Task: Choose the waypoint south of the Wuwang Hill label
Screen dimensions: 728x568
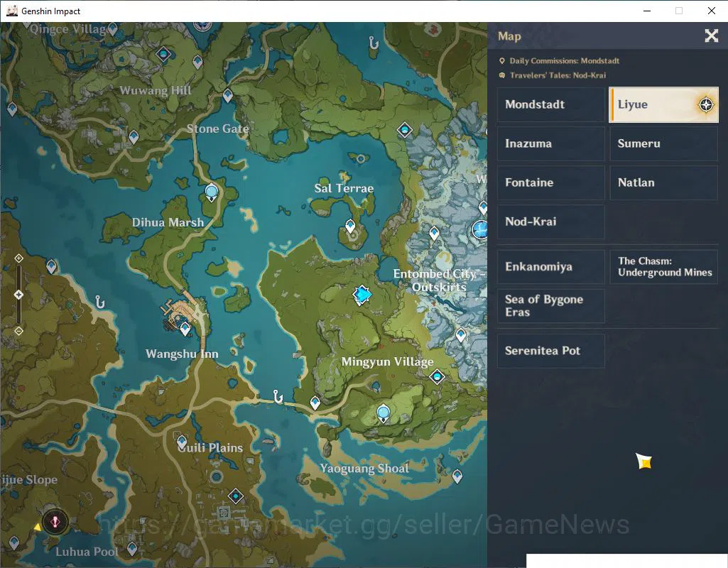Action: (x=134, y=137)
